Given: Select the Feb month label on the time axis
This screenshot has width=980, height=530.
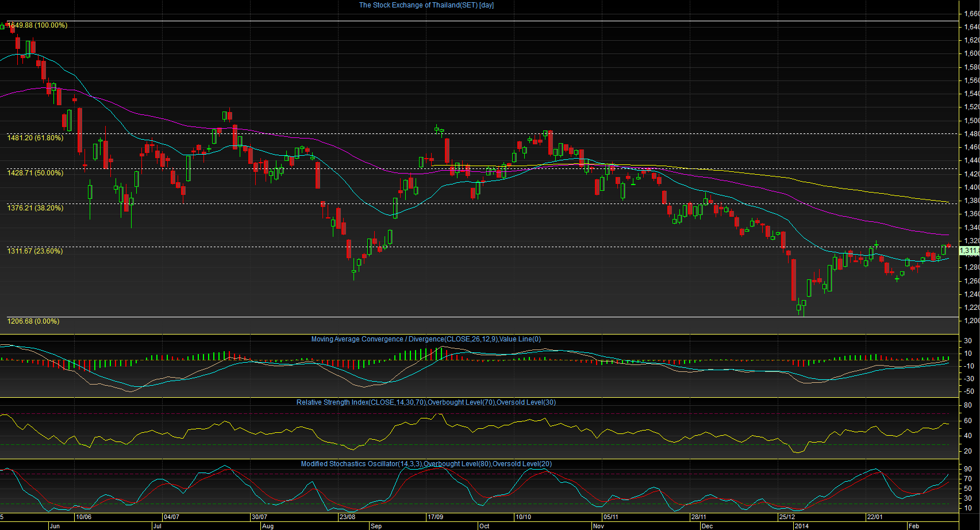Looking at the screenshot, I should 913,526.
